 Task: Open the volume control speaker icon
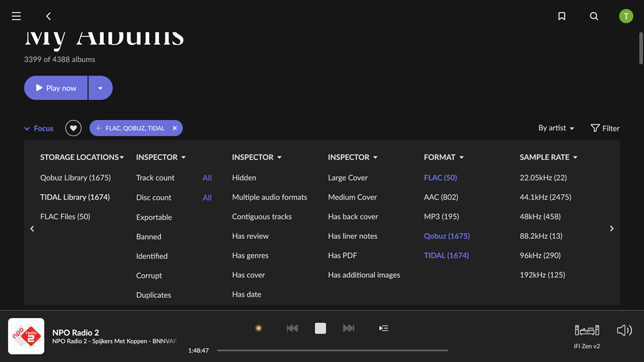623,329
